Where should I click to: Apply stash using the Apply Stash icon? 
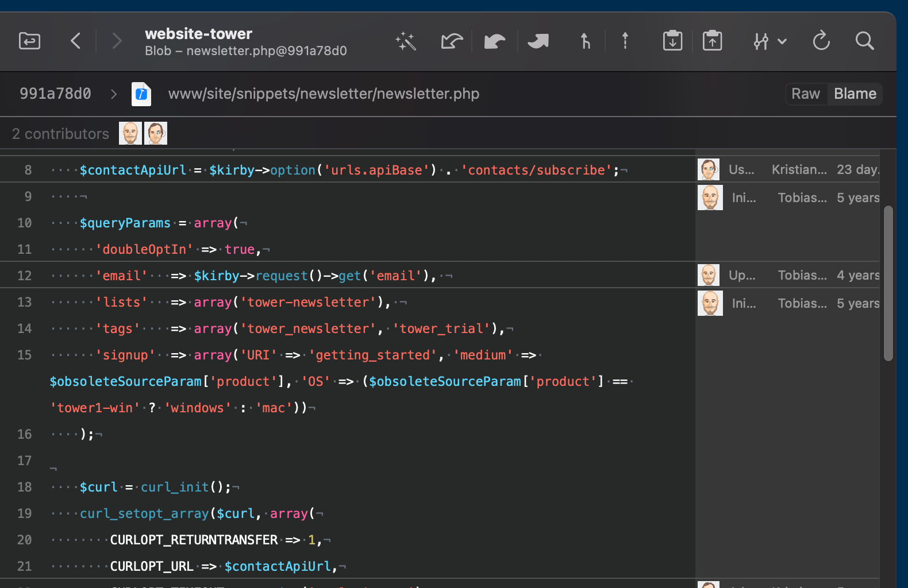coord(712,41)
